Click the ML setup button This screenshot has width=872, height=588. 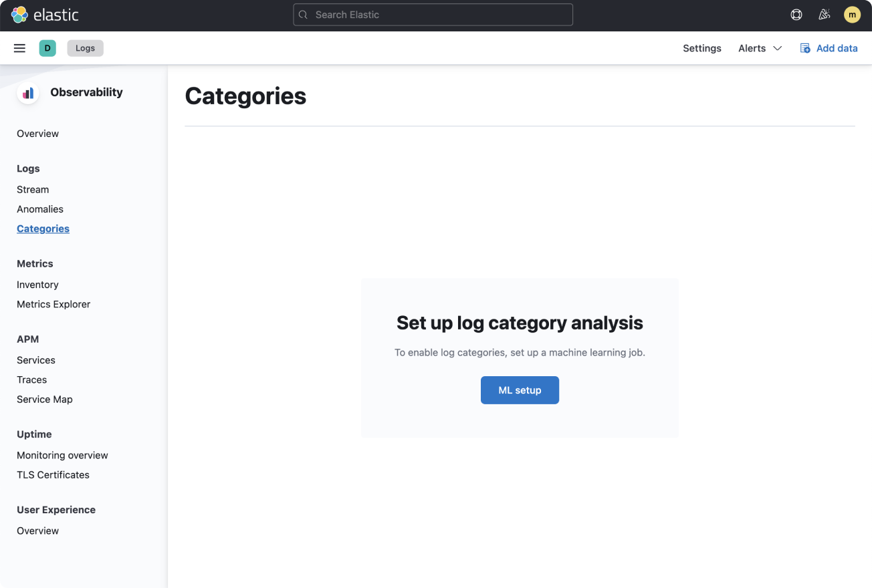click(x=520, y=390)
